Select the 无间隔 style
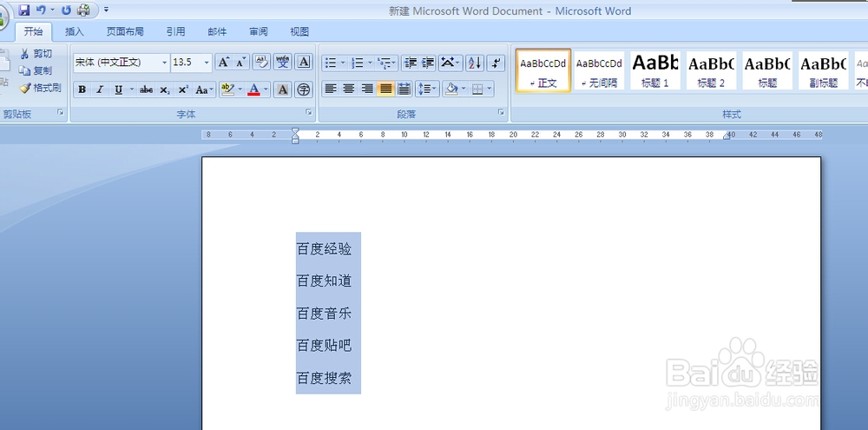This screenshot has height=430, width=868. click(599, 70)
